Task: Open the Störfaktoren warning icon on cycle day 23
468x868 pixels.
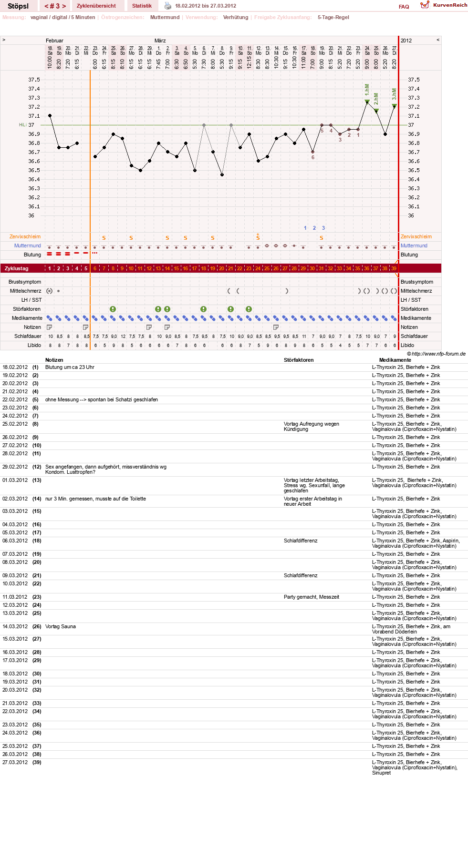Action: (x=249, y=309)
